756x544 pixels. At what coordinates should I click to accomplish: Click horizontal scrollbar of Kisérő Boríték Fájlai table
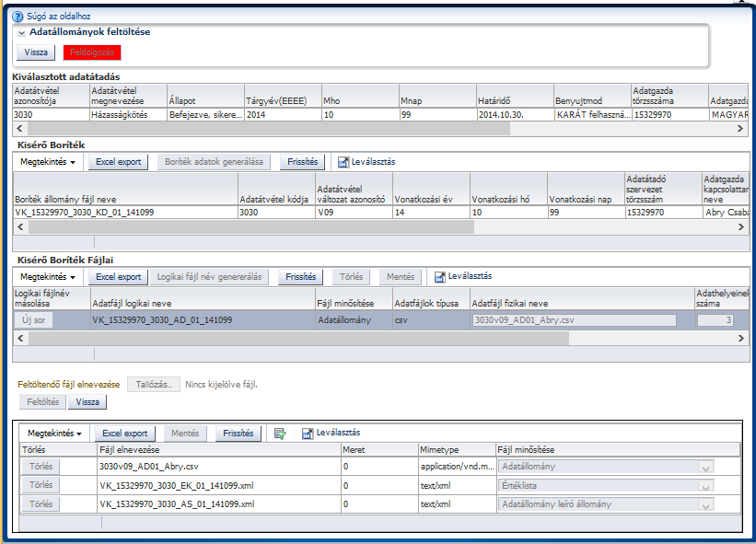(298, 338)
